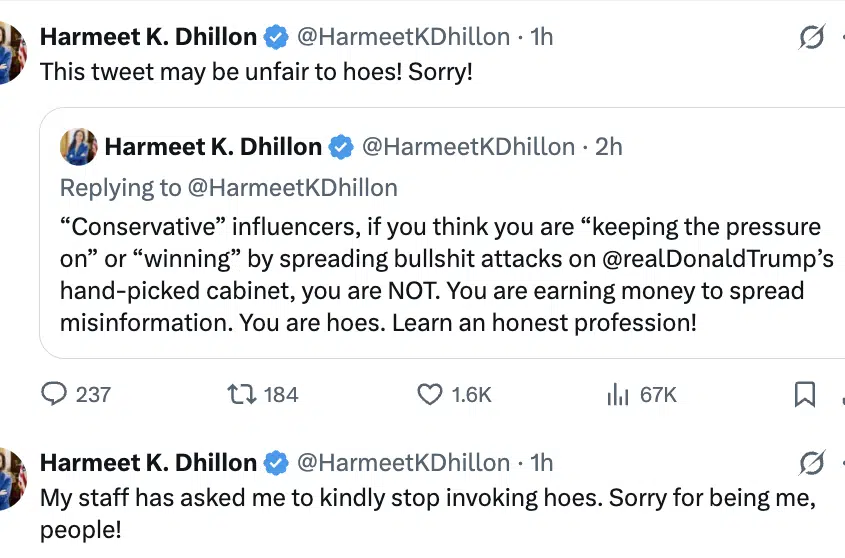Click the verified badge in the quoted tweet
The height and width of the screenshot is (558, 845).
pyautogui.click(x=341, y=147)
